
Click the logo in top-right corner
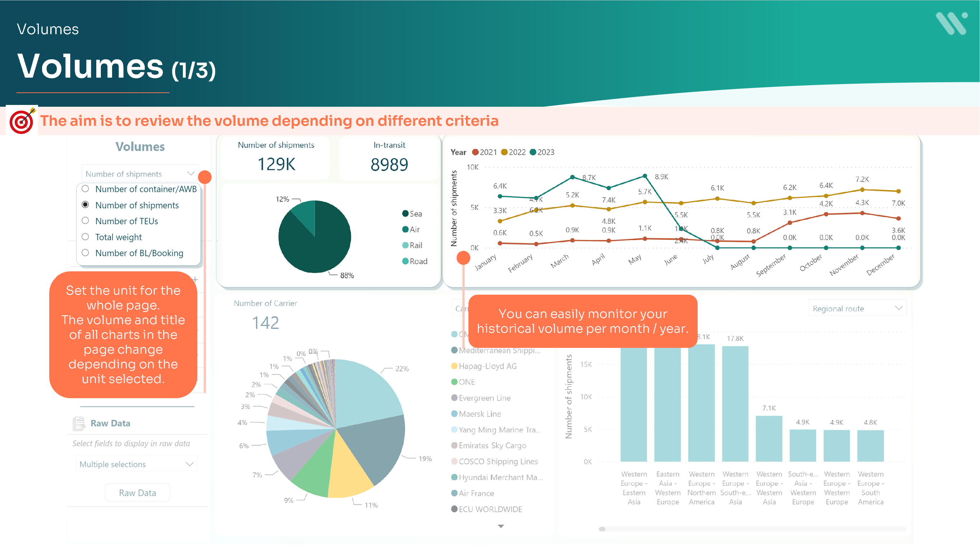tap(951, 24)
